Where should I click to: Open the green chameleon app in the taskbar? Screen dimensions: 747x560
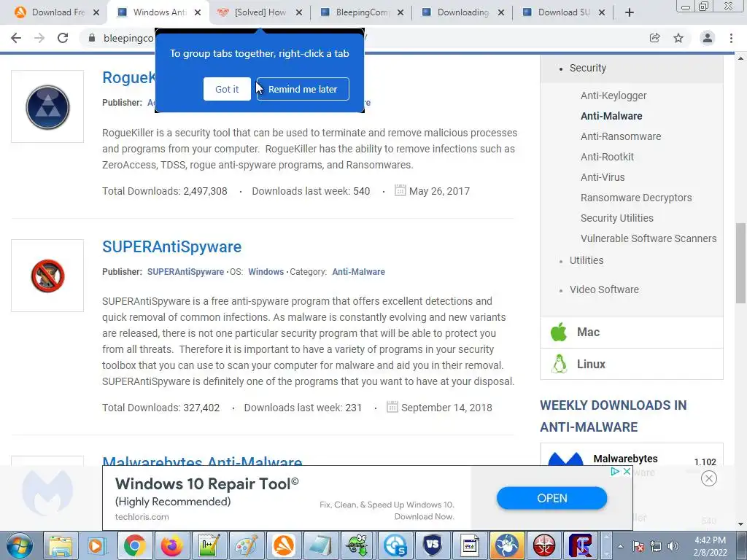357,545
